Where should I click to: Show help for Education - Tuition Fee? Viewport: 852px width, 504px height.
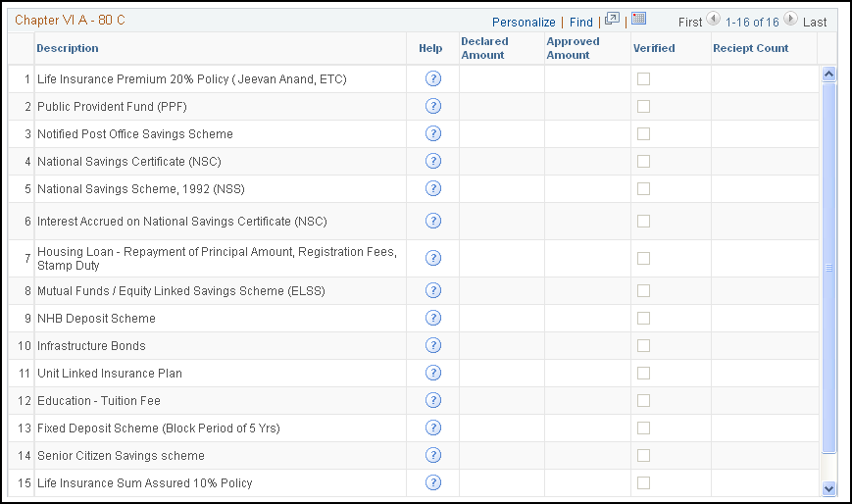click(433, 400)
